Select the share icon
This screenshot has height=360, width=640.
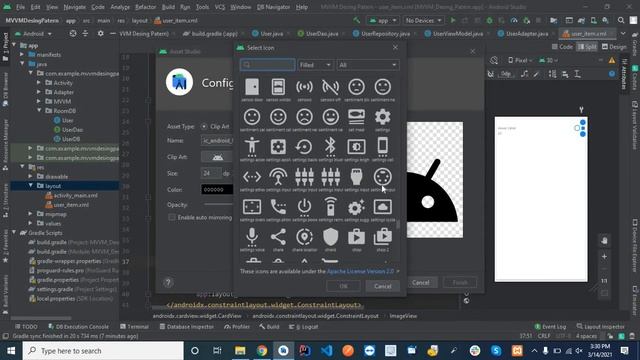click(x=278, y=237)
